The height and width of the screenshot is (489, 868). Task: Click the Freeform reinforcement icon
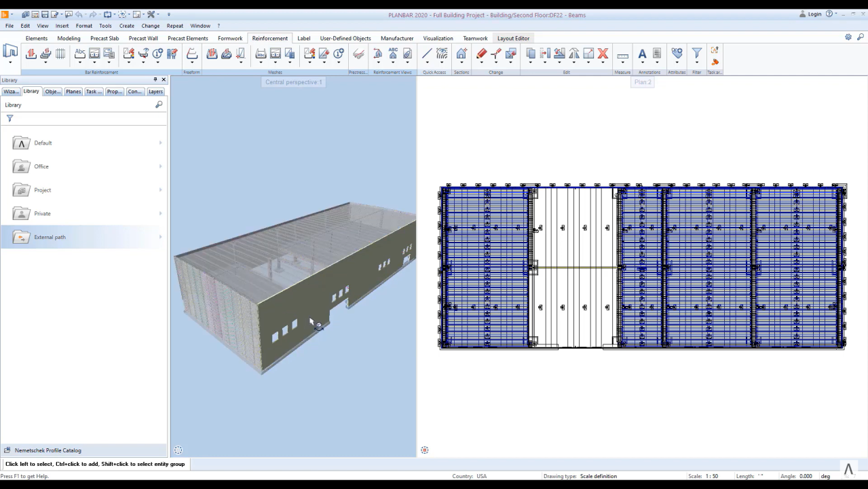pyautogui.click(x=191, y=54)
